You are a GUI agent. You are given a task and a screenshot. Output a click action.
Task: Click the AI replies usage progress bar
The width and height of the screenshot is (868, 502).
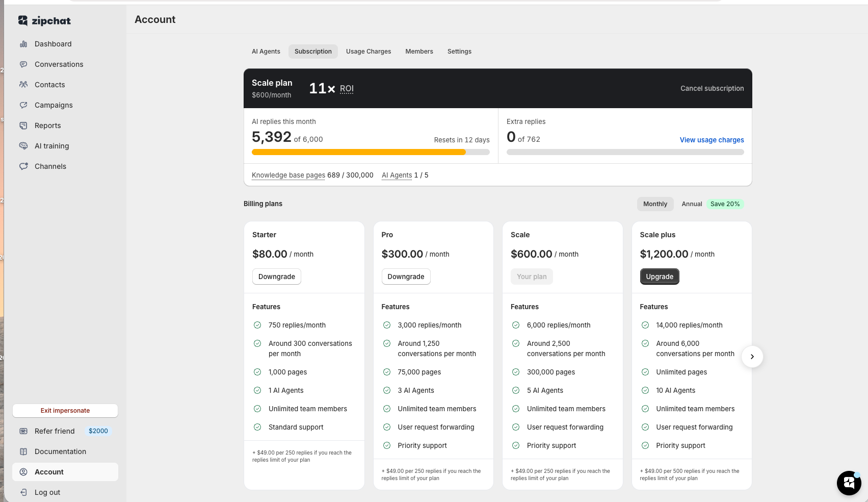[x=371, y=152]
